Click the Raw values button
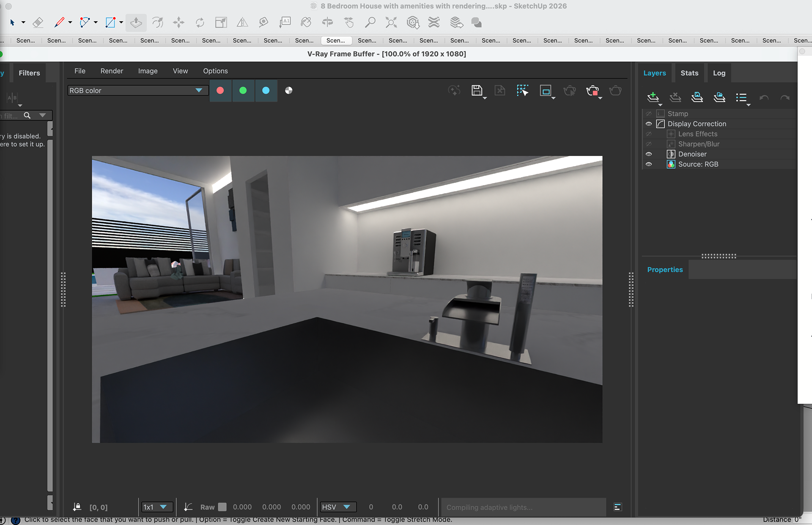This screenshot has width=812, height=525. [x=207, y=507]
